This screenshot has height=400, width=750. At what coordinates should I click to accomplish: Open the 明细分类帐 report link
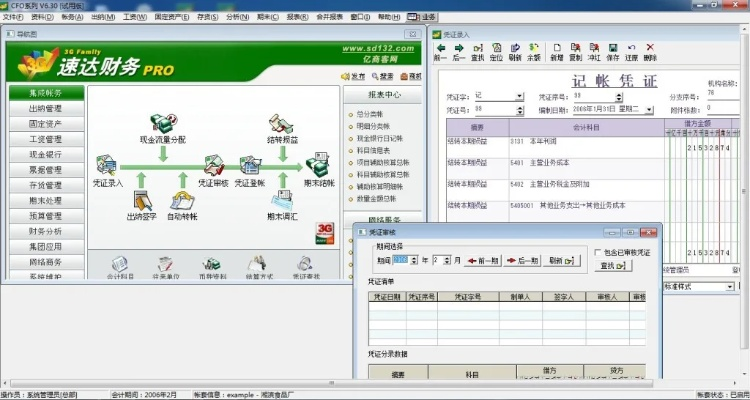(x=373, y=126)
